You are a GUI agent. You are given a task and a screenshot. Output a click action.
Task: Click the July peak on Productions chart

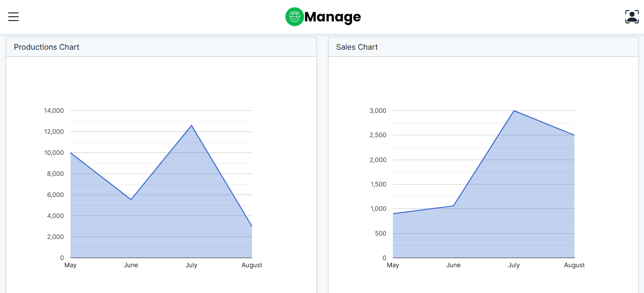[x=192, y=125]
